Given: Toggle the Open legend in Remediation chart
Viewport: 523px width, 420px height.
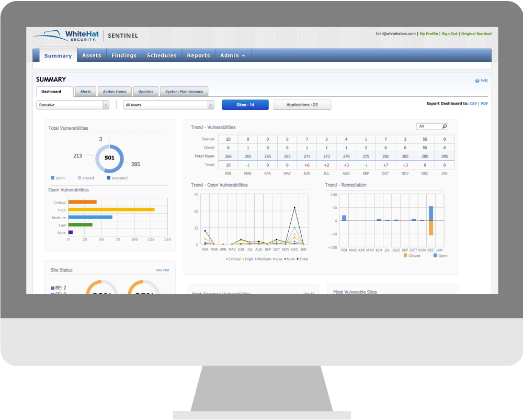Looking at the screenshot, I should pos(435,256).
